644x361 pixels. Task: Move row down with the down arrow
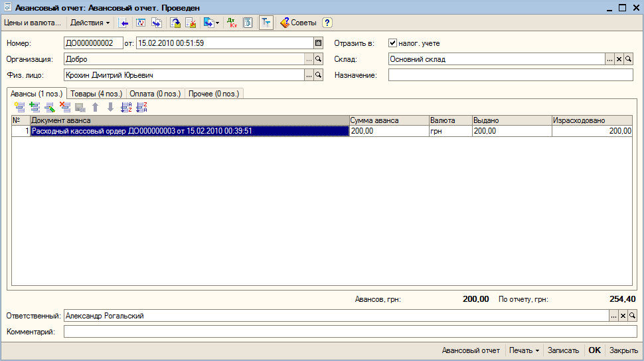point(110,107)
